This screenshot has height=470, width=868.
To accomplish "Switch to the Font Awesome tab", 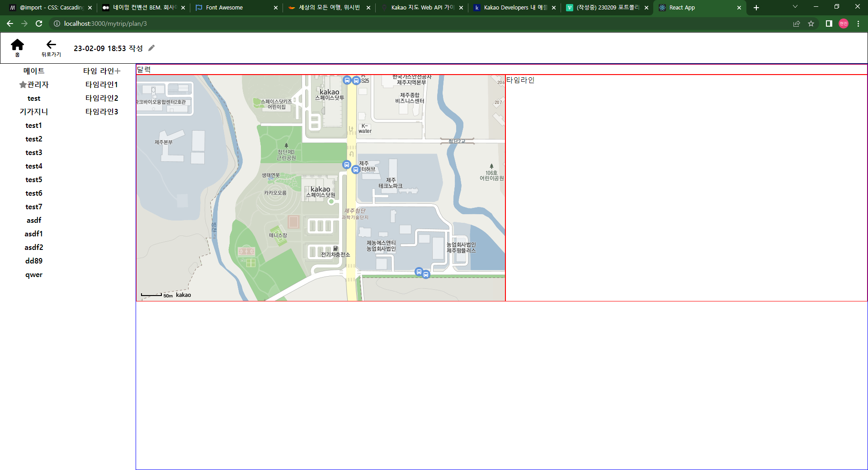I will (x=236, y=8).
